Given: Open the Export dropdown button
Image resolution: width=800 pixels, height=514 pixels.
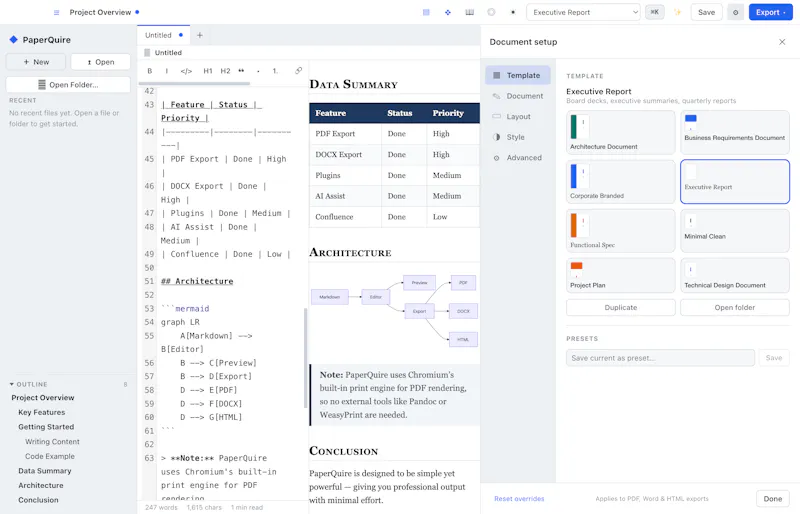Looking at the screenshot, I should 770,12.
